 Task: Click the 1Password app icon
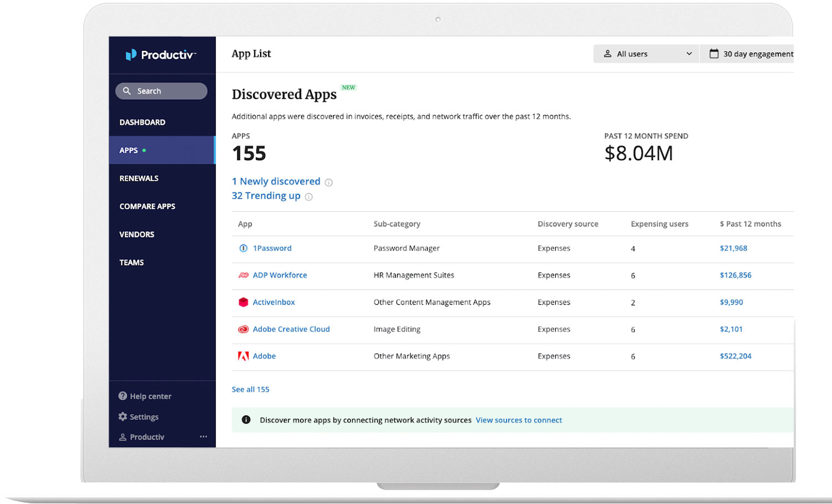[243, 248]
